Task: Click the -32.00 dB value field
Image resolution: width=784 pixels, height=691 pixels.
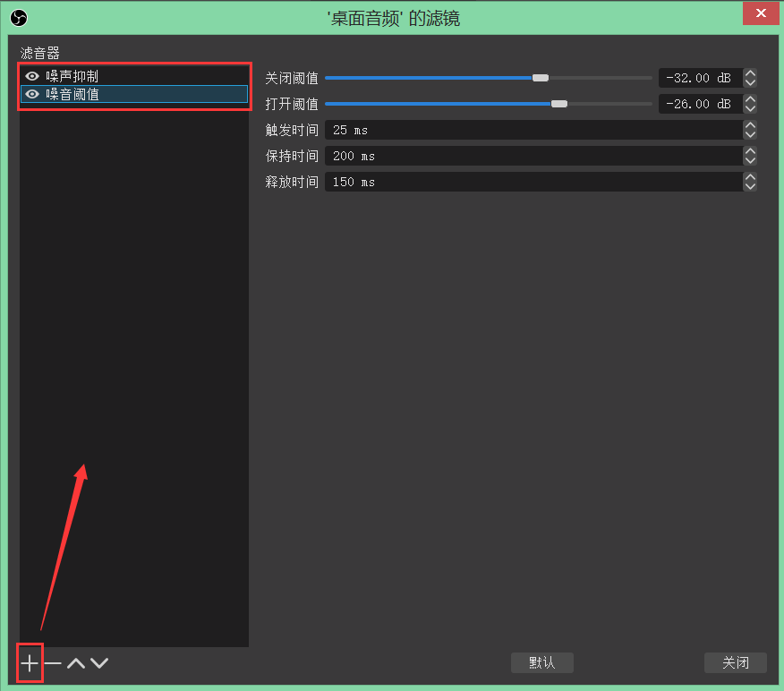Action: [698, 78]
